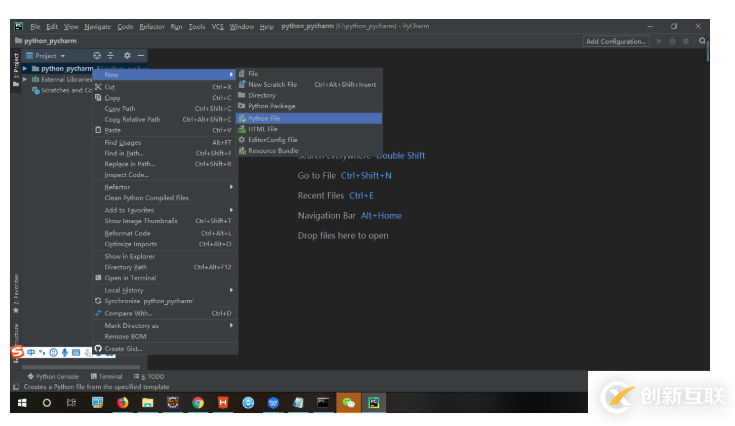Select Python File in the New submenu
This screenshot has height=426, width=735.
[264, 118]
